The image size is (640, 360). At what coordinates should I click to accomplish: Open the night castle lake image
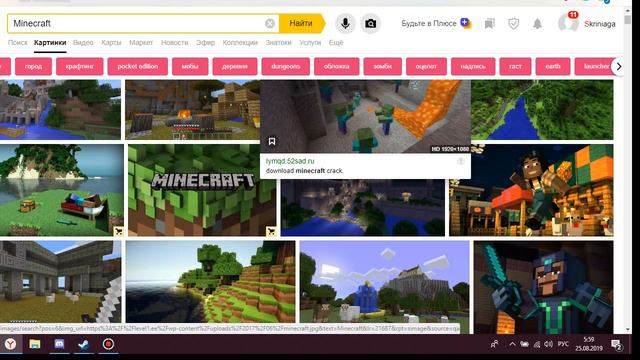[362, 208]
